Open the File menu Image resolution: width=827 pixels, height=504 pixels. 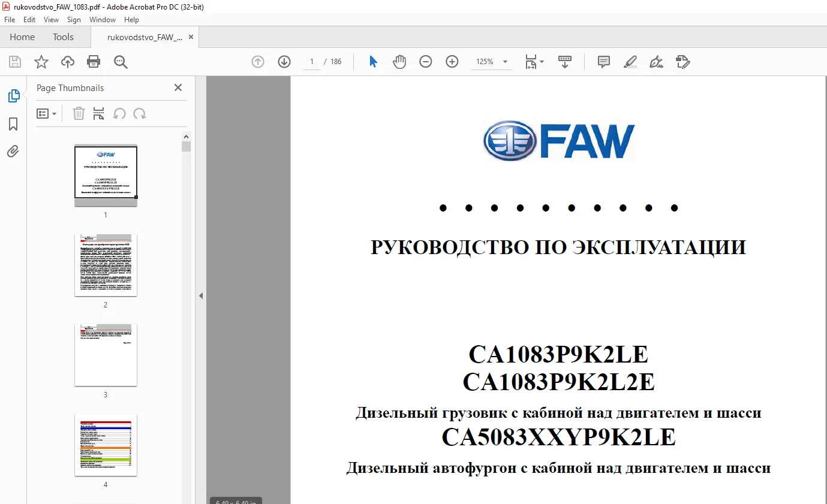(x=10, y=20)
